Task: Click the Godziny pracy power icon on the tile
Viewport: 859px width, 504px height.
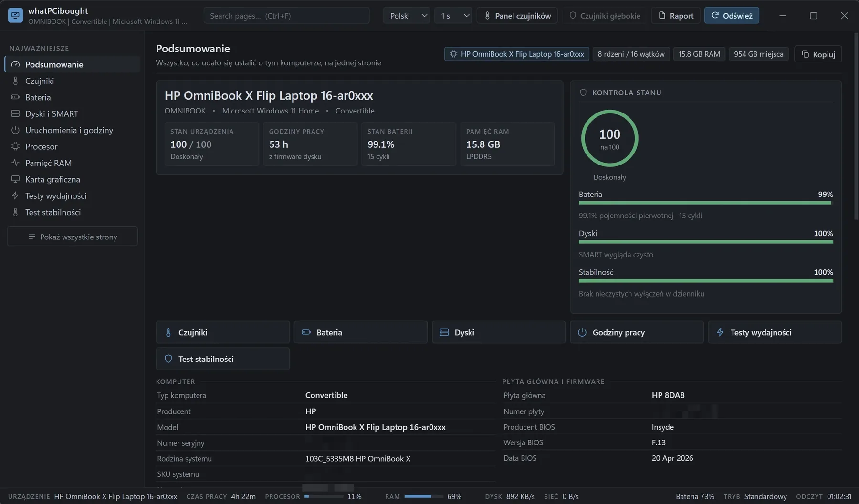Action: (582, 332)
